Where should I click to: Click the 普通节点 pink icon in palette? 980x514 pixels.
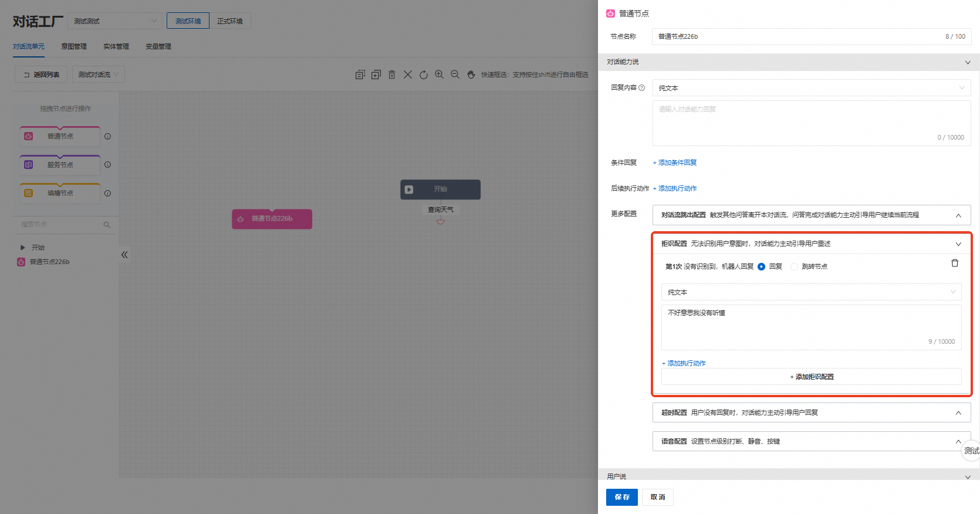coord(28,136)
